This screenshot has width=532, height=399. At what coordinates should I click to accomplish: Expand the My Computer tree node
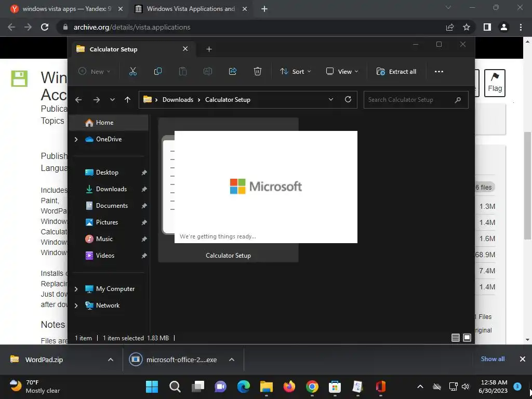tap(76, 289)
